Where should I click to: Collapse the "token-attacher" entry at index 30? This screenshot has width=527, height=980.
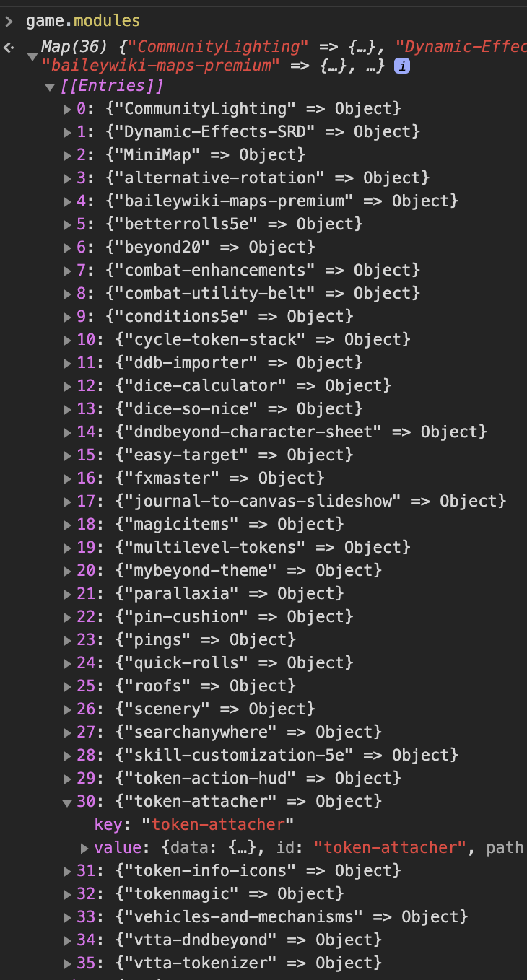[66, 801]
